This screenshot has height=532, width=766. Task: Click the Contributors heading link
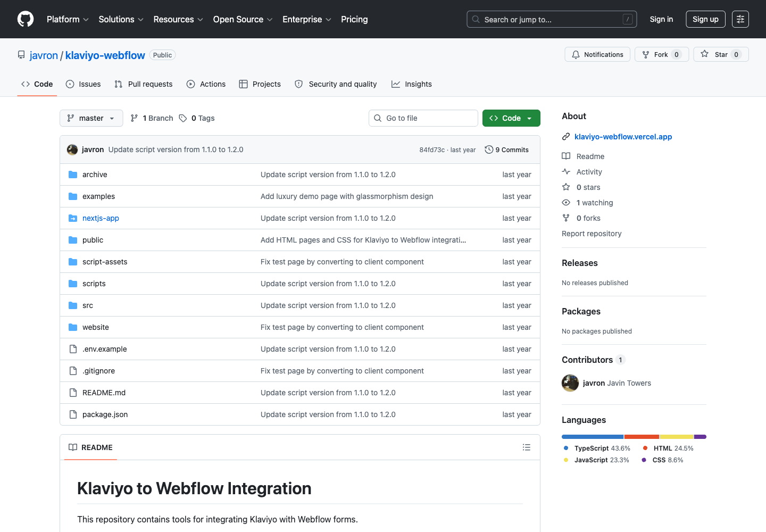coord(593,360)
